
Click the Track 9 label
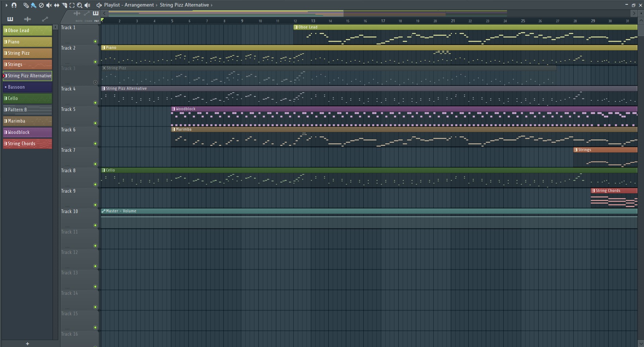68,191
